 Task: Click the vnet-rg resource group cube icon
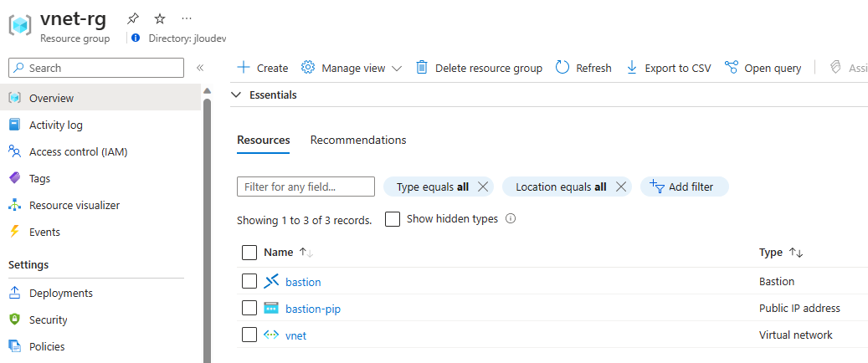[x=20, y=25]
